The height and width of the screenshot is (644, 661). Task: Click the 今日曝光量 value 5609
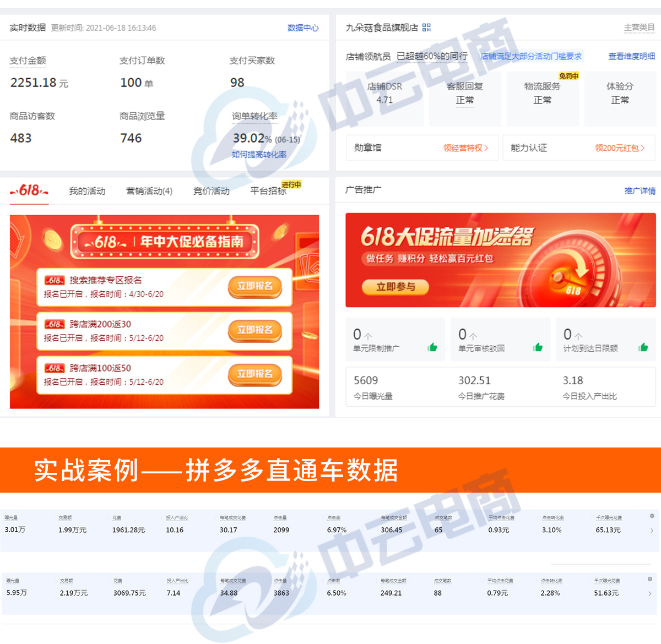point(366,380)
